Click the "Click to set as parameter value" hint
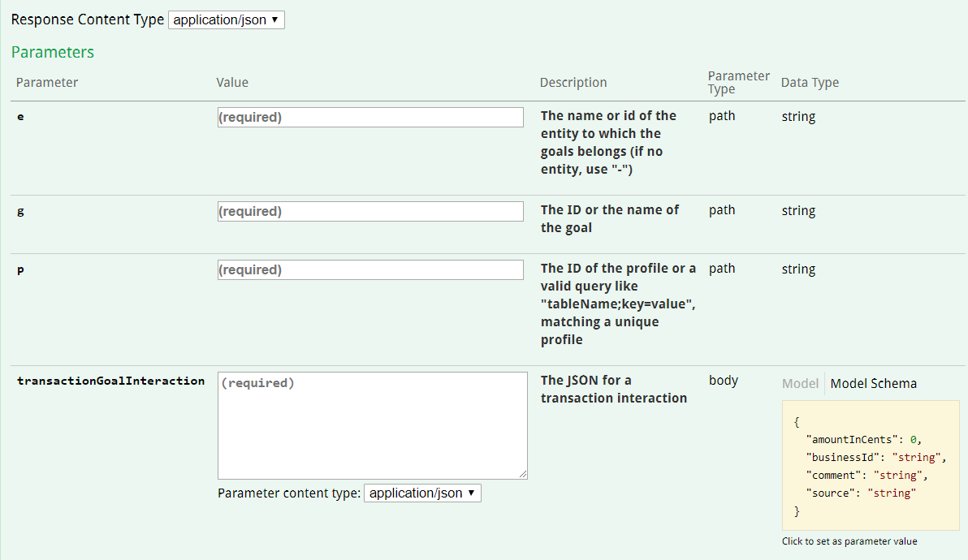Image resolution: width=968 pixels, height=560 pixels. (x=849, y=541)
